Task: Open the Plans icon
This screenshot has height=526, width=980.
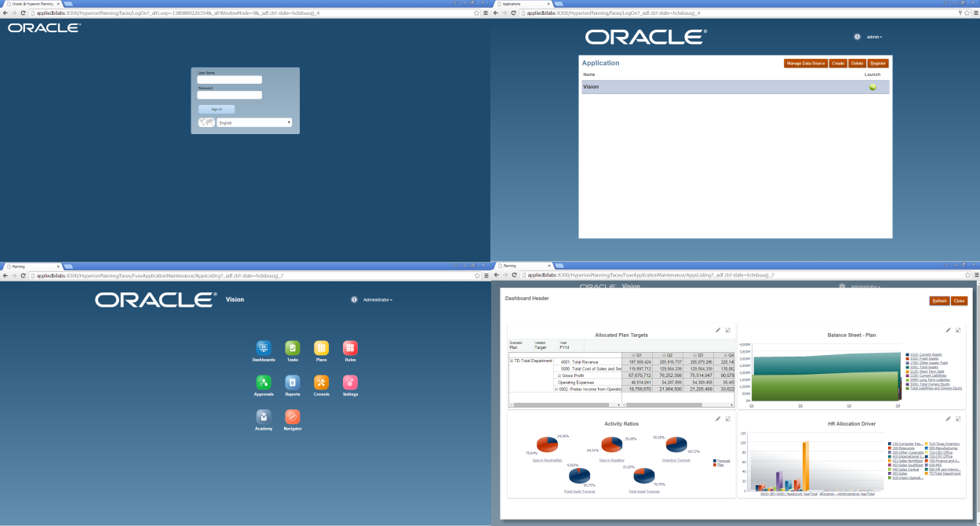Action: point(321,348)
